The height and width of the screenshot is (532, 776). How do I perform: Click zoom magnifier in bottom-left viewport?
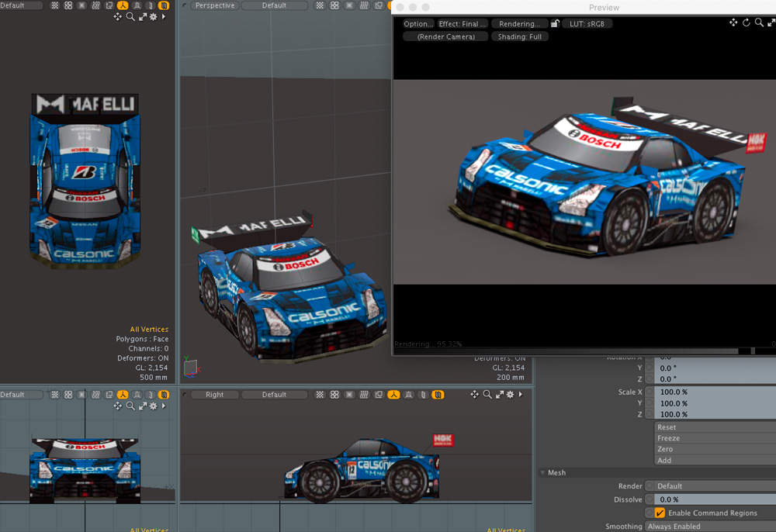(130, 406)
